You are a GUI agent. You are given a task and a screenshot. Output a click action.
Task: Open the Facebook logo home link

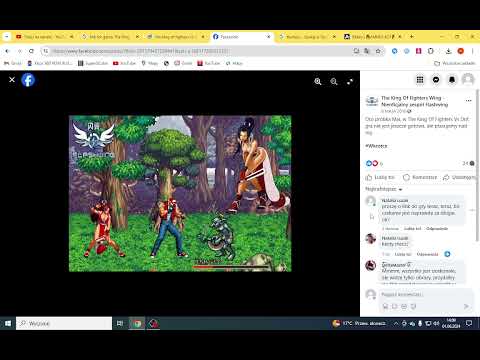pos(28,80)
